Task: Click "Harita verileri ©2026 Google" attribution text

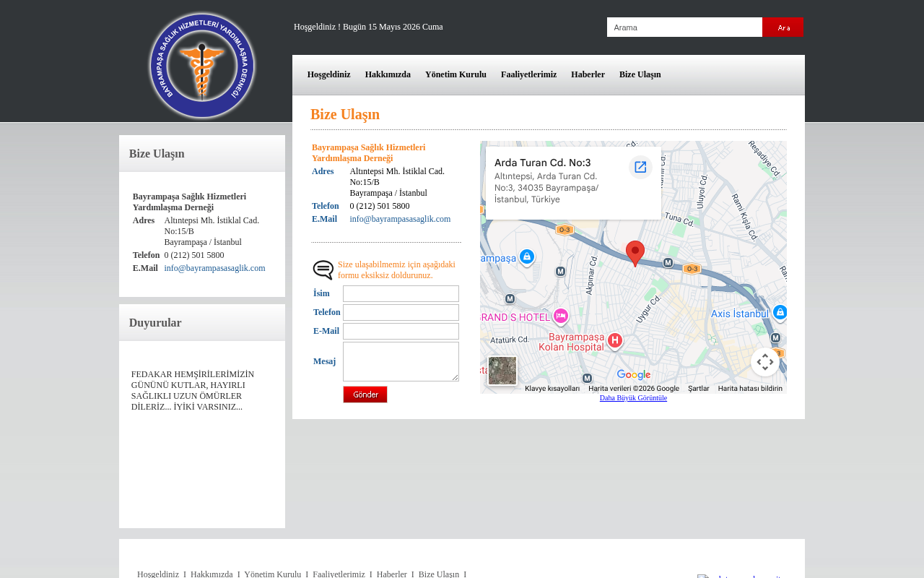Action: [634, 389]
